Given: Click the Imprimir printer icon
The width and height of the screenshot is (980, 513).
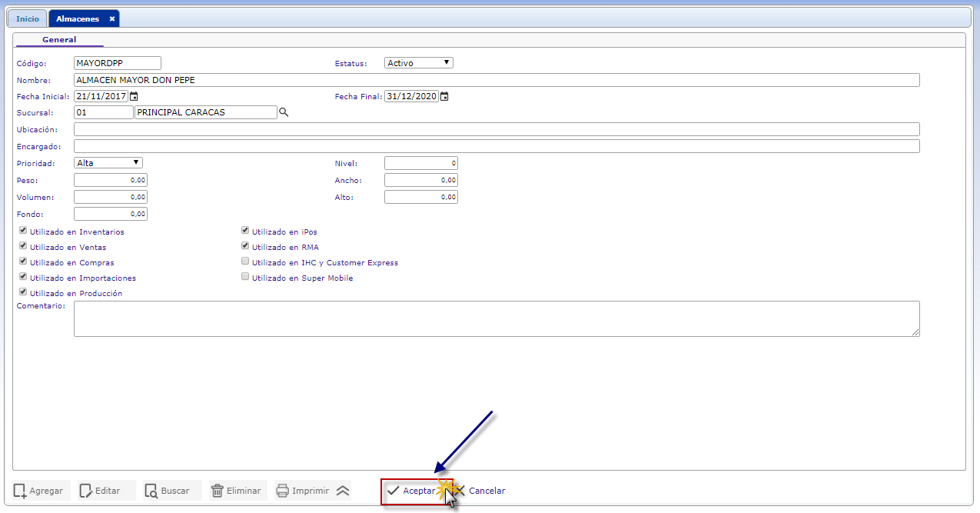Looking at the screenshot, I should [x=283, y=491].
